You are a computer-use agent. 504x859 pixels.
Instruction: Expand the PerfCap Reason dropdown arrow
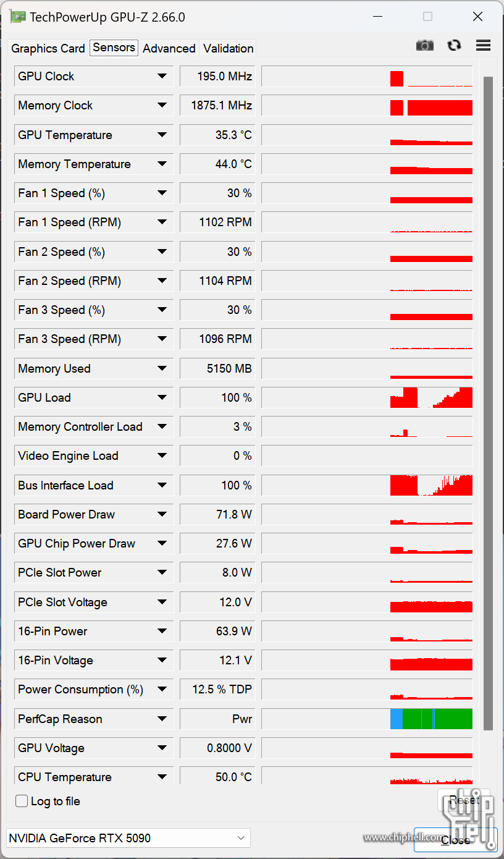pos(162,719)
